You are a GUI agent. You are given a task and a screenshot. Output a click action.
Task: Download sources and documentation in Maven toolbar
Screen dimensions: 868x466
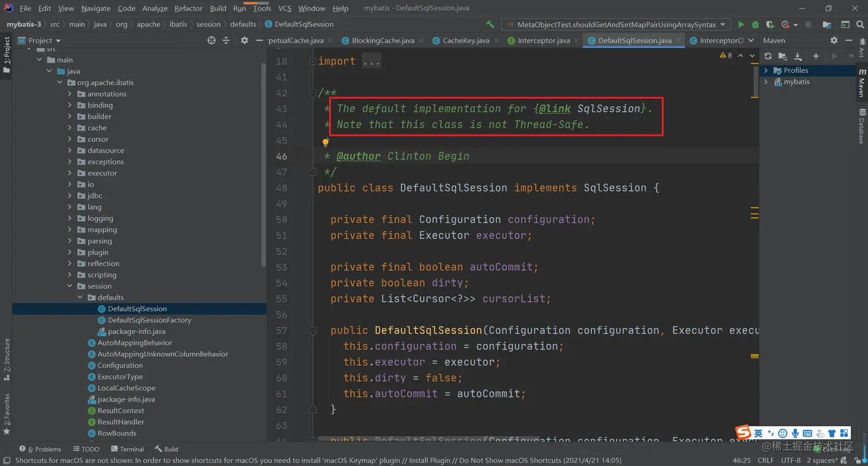[x=797, y=56]
